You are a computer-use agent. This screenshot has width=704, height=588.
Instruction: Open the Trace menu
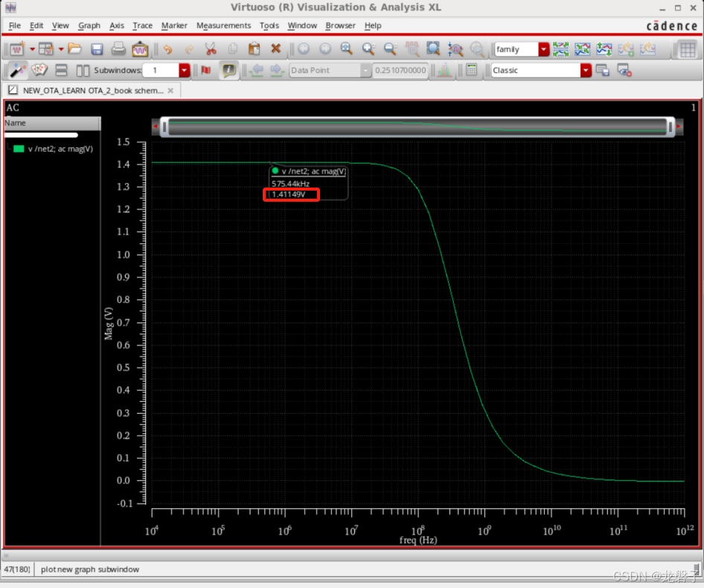coord(142,25)
